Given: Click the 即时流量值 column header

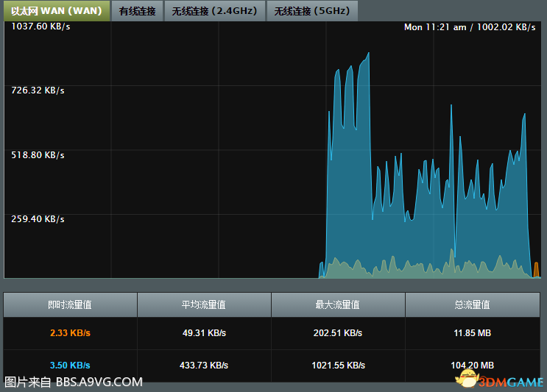Looking at the screenshot, I should click(x=70, y=304).
